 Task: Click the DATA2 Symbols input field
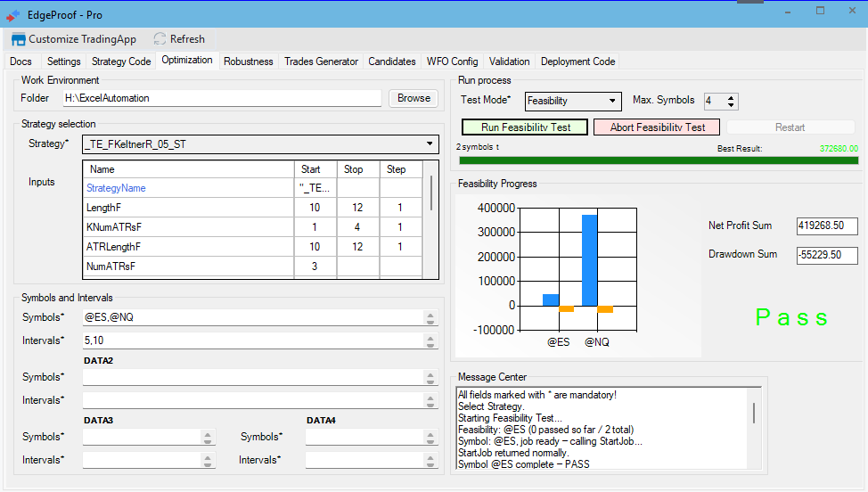[x=253, y=377]
